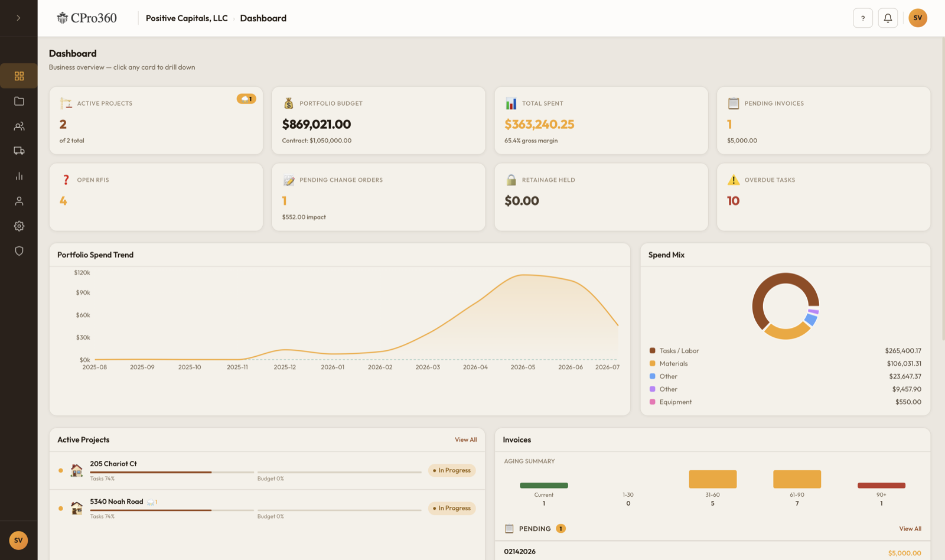The image size is (945, 560).
Task: Click the Dashboard breadcrumb
Action: click(x=263, y=18)
